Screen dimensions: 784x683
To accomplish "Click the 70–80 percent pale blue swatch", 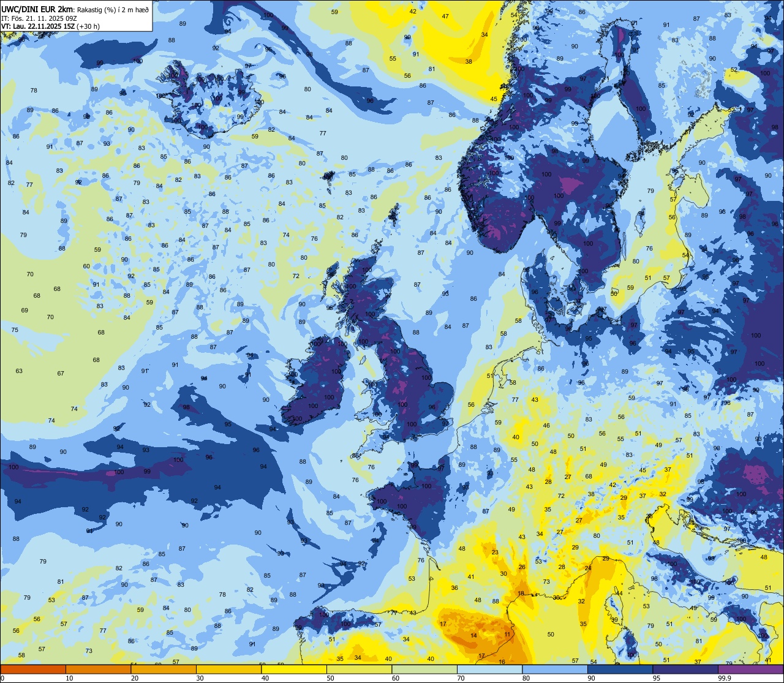I will coord(489,670).
